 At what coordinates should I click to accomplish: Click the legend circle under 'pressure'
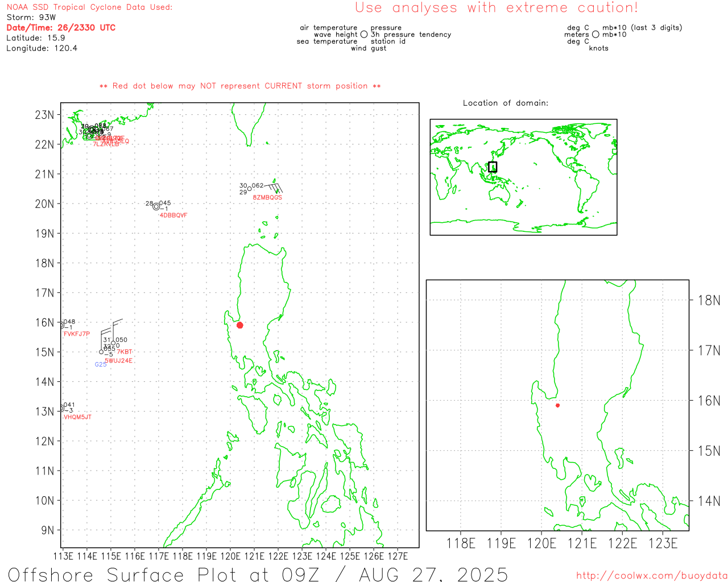pyautogui.click(x=364, y=35)
